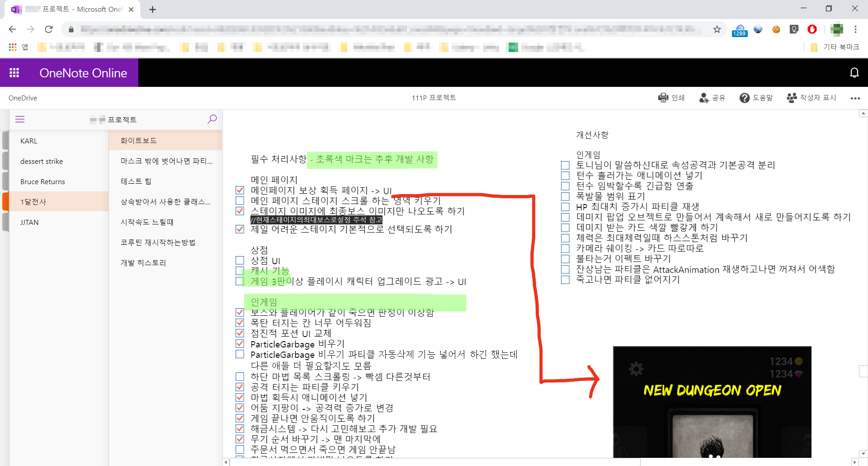
Task: Open the 화이트보드 page
Action: (165, 141)
